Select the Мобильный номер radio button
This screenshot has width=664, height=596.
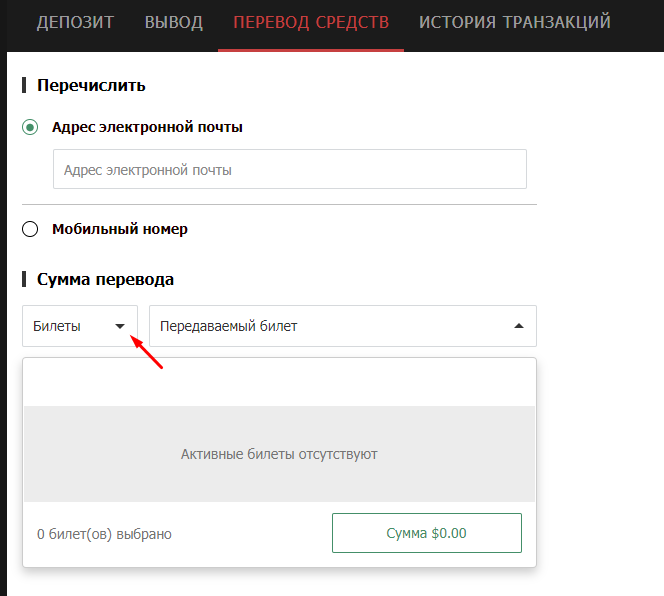(30, 229)
